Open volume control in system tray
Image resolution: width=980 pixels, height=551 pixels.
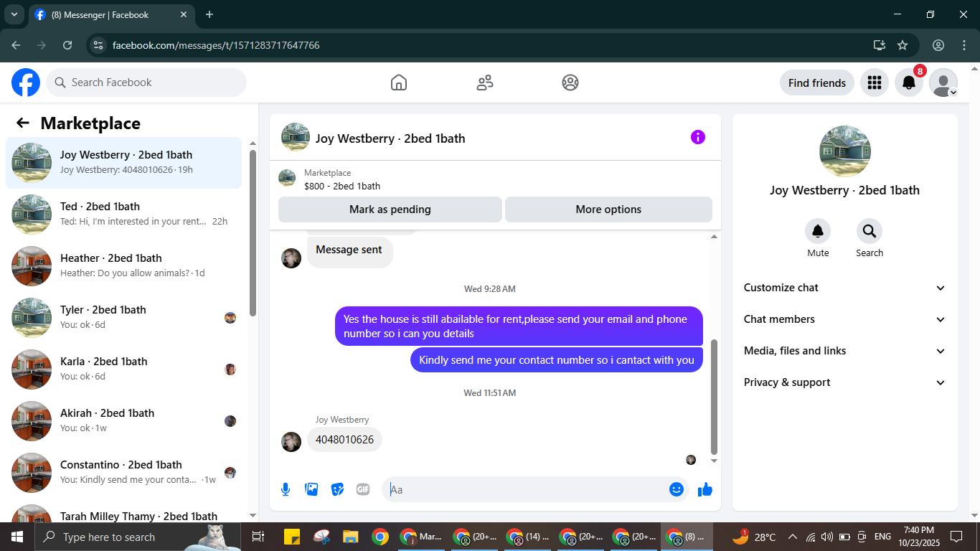[826, 537]
